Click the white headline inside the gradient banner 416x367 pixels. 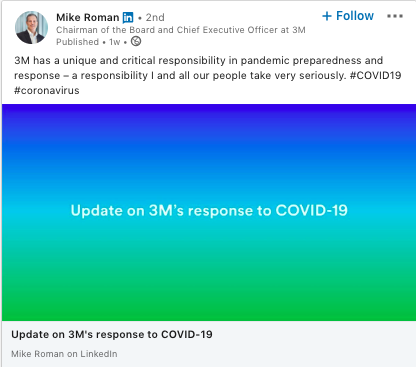click(x=209, y=210)
